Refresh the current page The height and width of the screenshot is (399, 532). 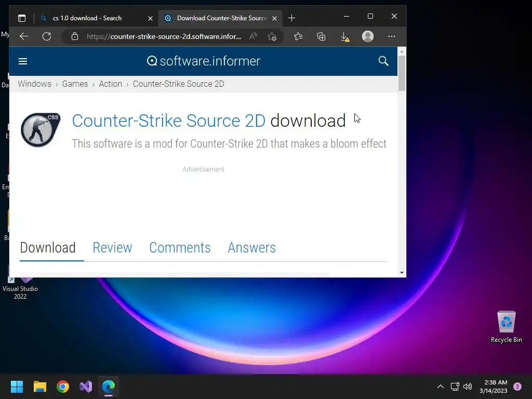point(47,36)
